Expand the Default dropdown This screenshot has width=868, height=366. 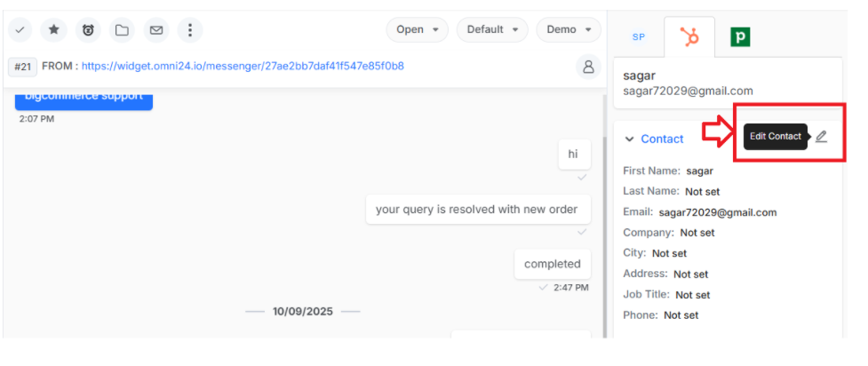[x=492, y=29]
